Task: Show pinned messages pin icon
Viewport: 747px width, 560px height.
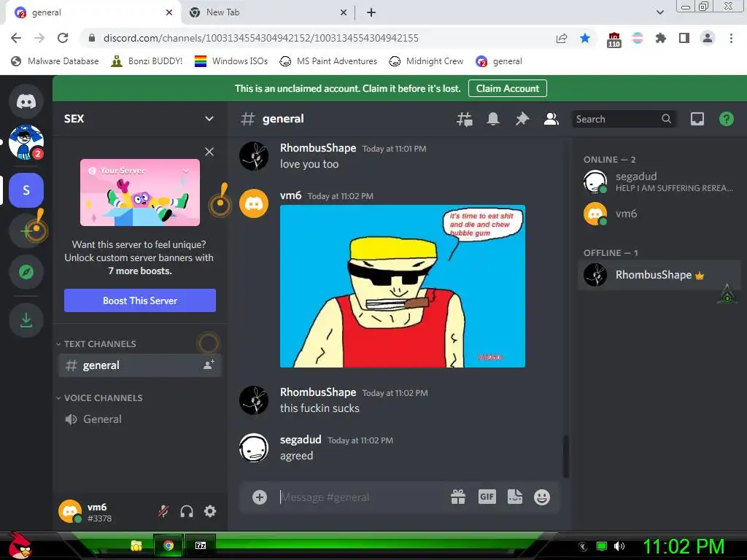Action: click(x=522, y=119)
